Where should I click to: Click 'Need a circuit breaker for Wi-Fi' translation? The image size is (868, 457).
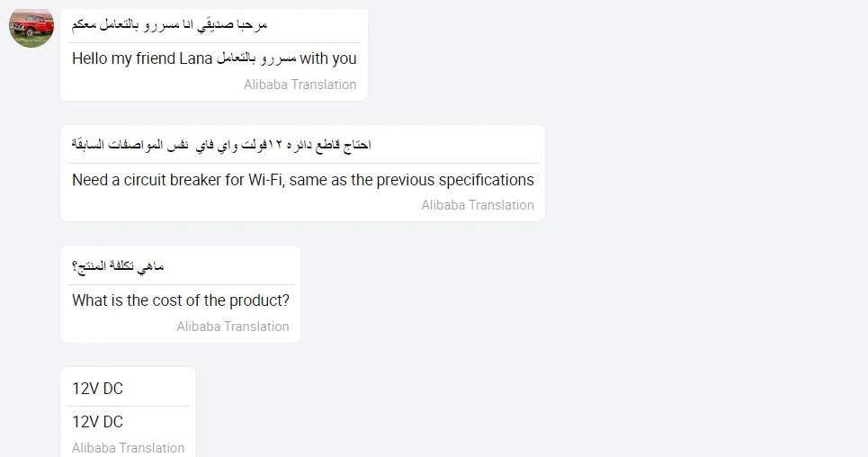pos(159,180)
